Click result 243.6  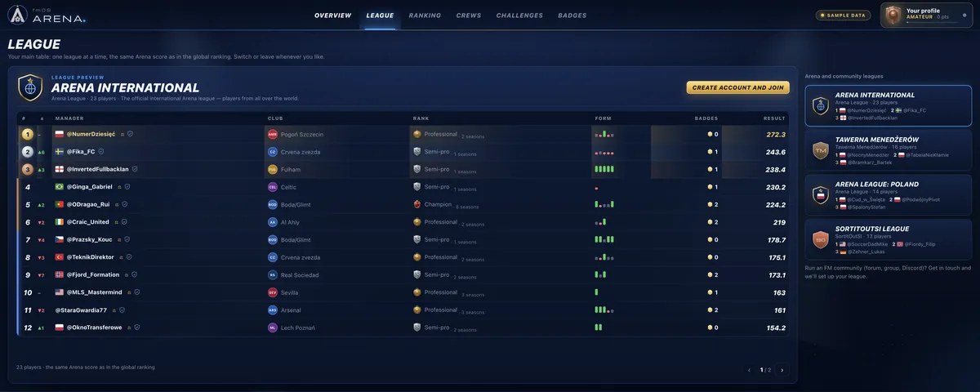pyautogui.click(x=775, y=152)
